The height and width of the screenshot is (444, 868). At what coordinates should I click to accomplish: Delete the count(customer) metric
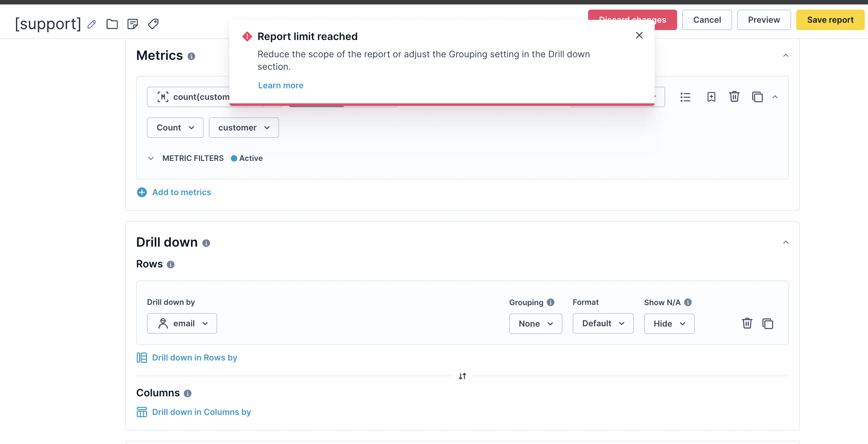[x=734, y=97]
